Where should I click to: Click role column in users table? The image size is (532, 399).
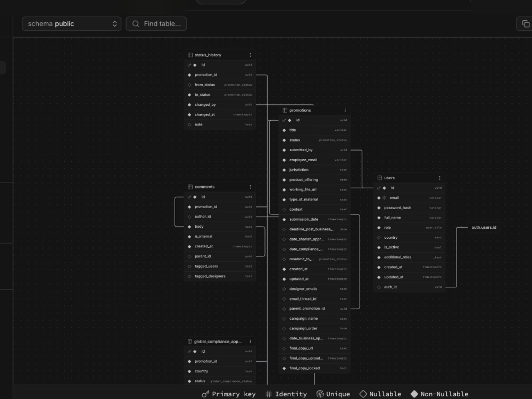(x=409, y=228)
